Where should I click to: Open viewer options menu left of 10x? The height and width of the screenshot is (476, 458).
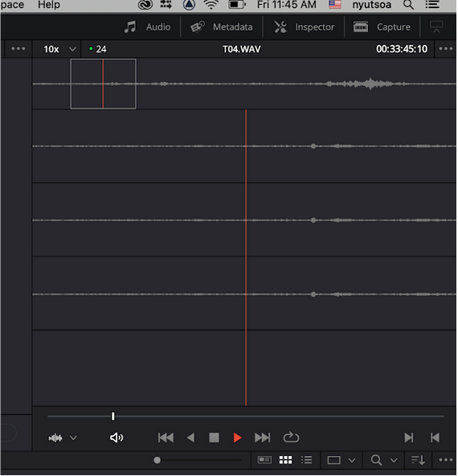click(x=18, y=48)
